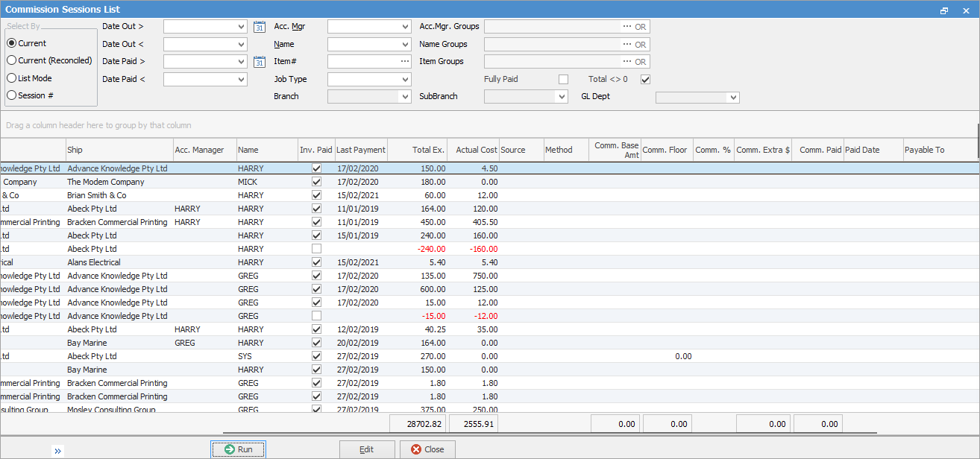980x459 pixels.
Task: Click the double-chevron expand icon at bottom
Action: pyautogui.click(x=58, y=451)
